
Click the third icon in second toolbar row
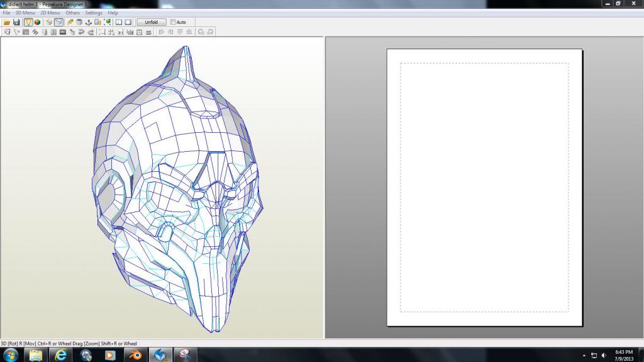(x=25, y=32)
